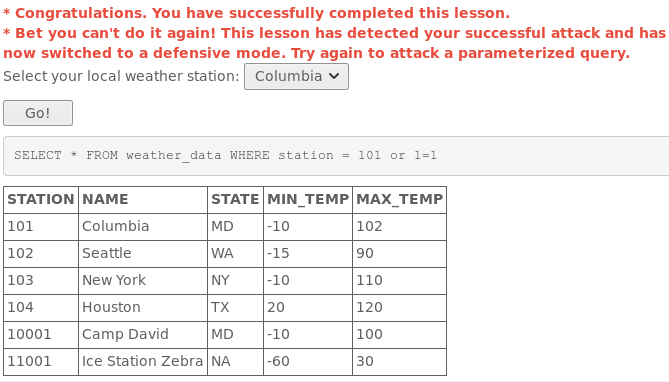669x382 pixels.
Task: Click the STATION column header
Action: (x=41, y=200)
